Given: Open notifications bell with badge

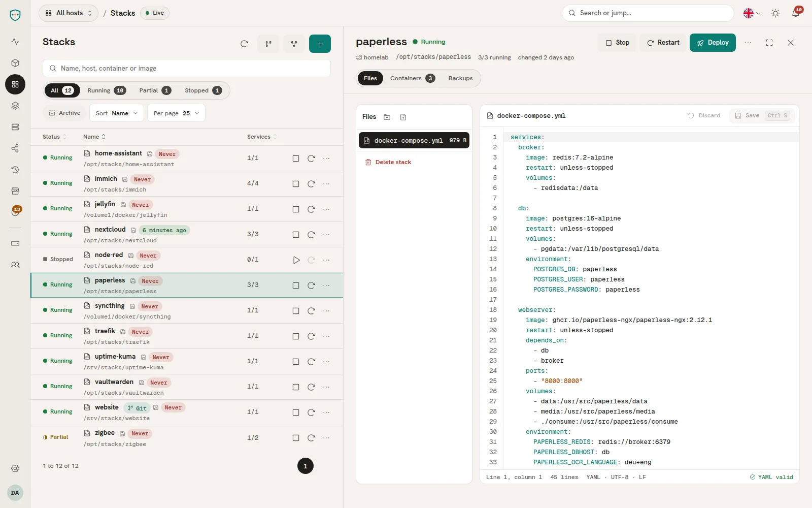Looking at the screenshot, I should (796, 13).
